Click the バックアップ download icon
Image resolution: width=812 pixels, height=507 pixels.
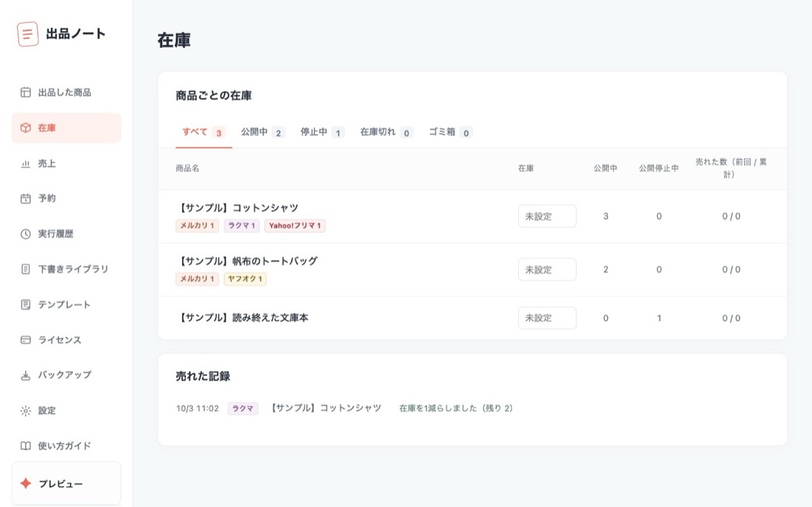(25, 376)
